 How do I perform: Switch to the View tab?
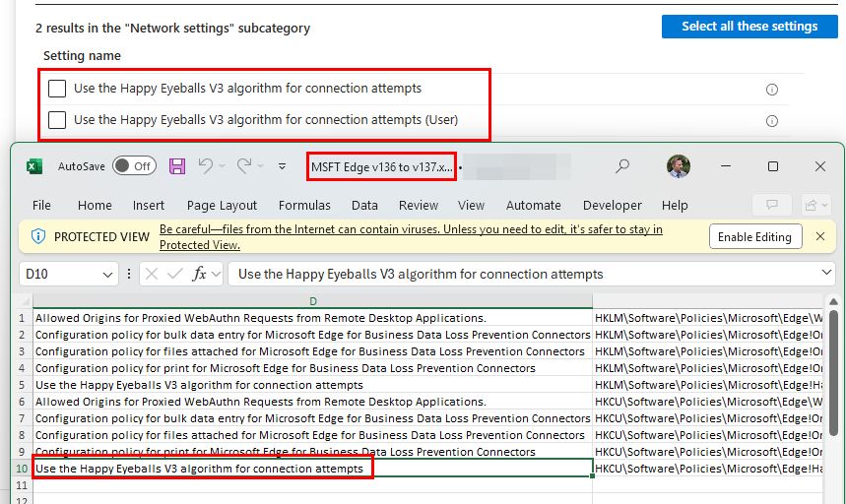[471, 206]
